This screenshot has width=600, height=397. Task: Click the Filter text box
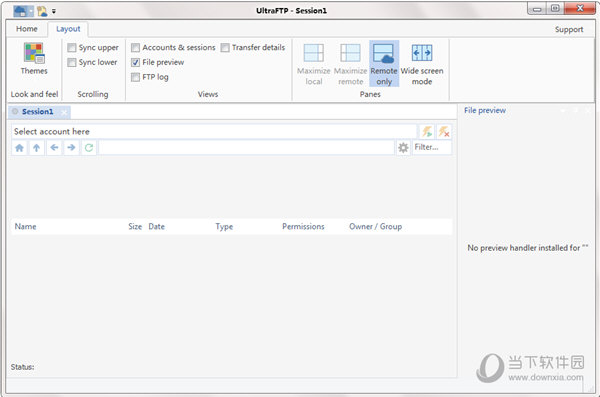coord(432,147)
